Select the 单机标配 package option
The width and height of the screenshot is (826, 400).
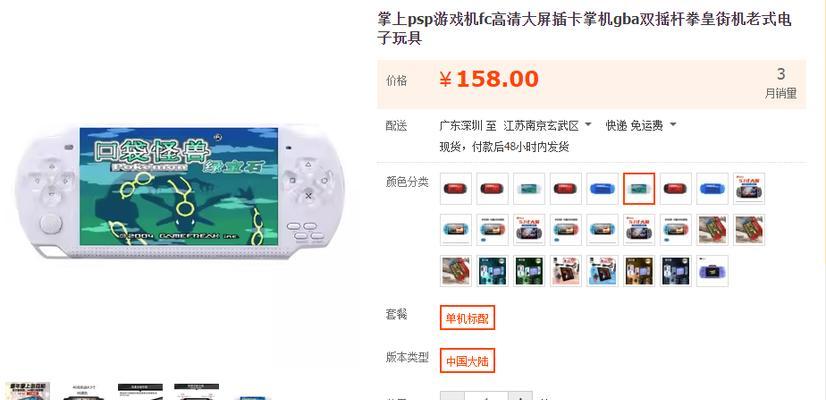point(467,318)
